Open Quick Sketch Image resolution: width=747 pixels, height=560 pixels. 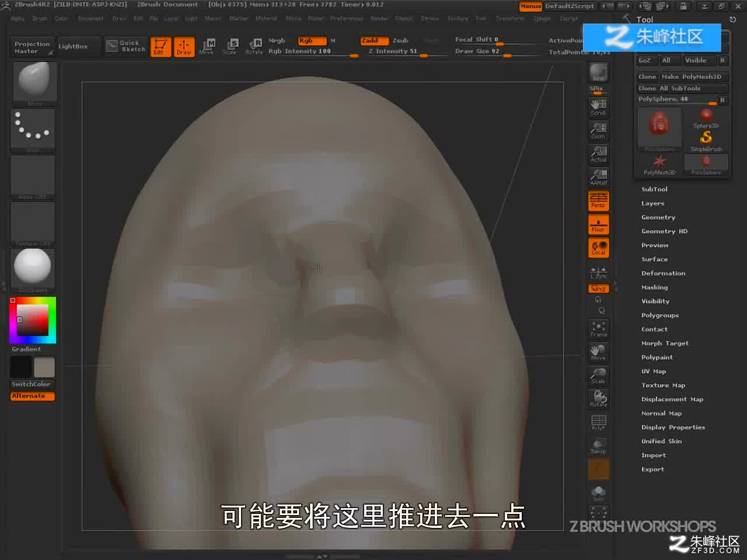pos(126,46)
